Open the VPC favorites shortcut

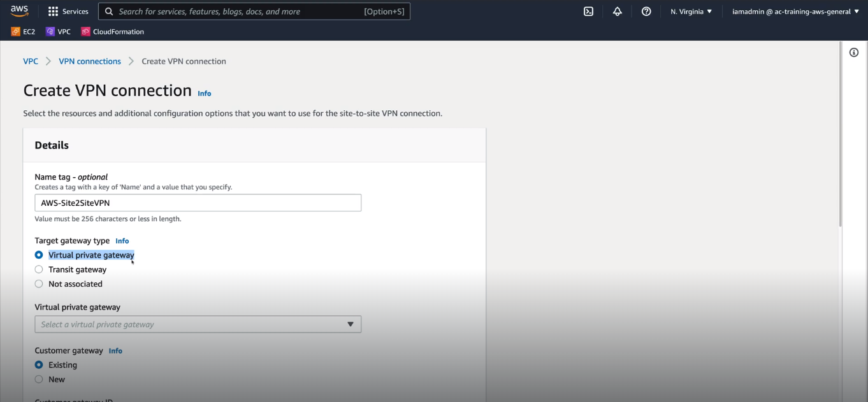(59, 31)
